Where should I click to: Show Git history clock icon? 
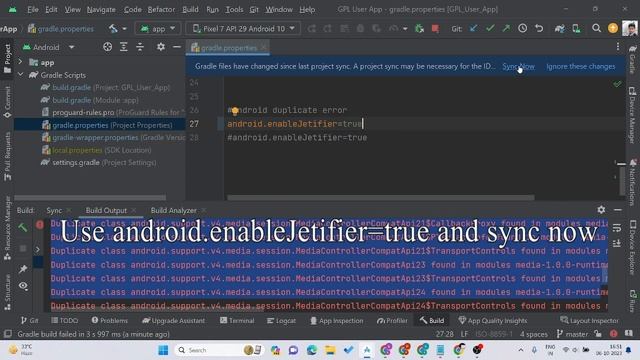(522, 29)
